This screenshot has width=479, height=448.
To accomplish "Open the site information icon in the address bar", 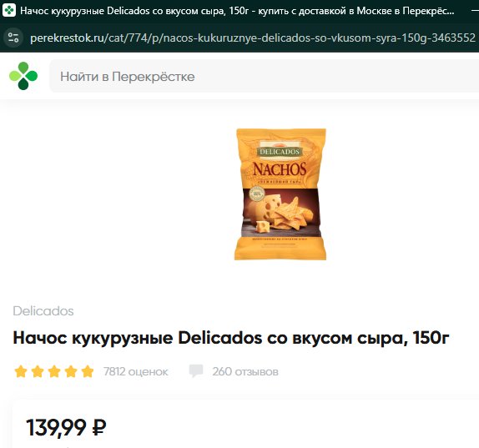I will [x=13, y=38].
